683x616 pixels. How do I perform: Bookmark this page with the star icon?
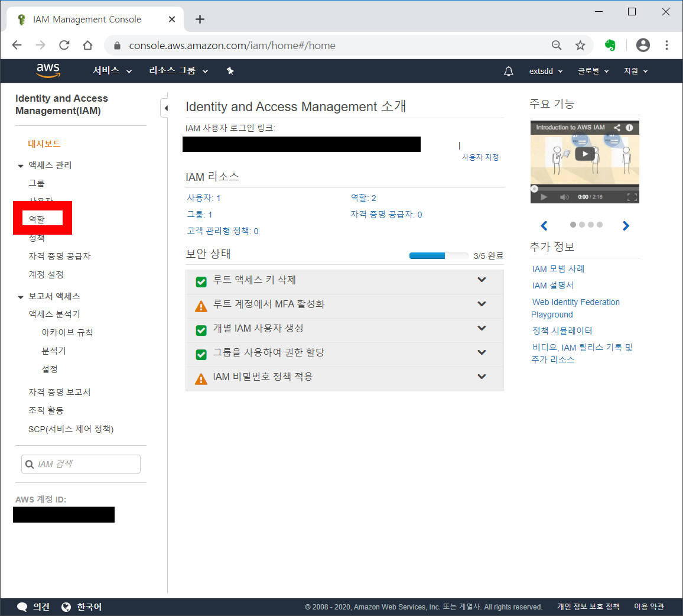point(580,46)
